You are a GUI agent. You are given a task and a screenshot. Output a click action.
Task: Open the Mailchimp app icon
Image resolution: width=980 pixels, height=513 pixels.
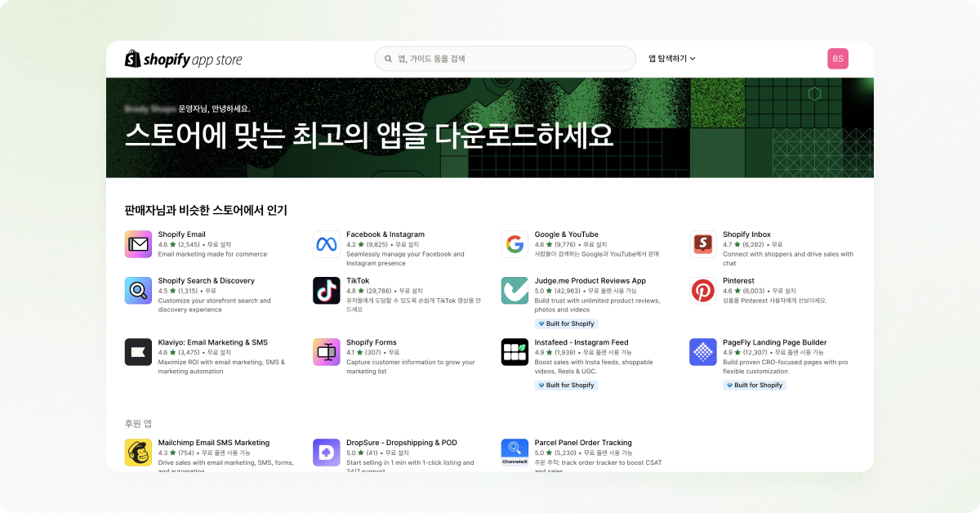(x=139, y=453)
